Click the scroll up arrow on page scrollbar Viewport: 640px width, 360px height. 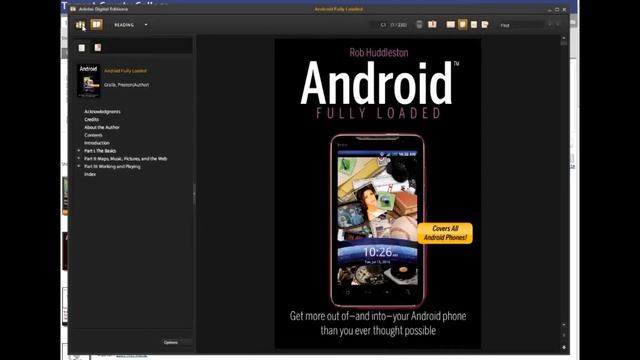coord(564,38)
